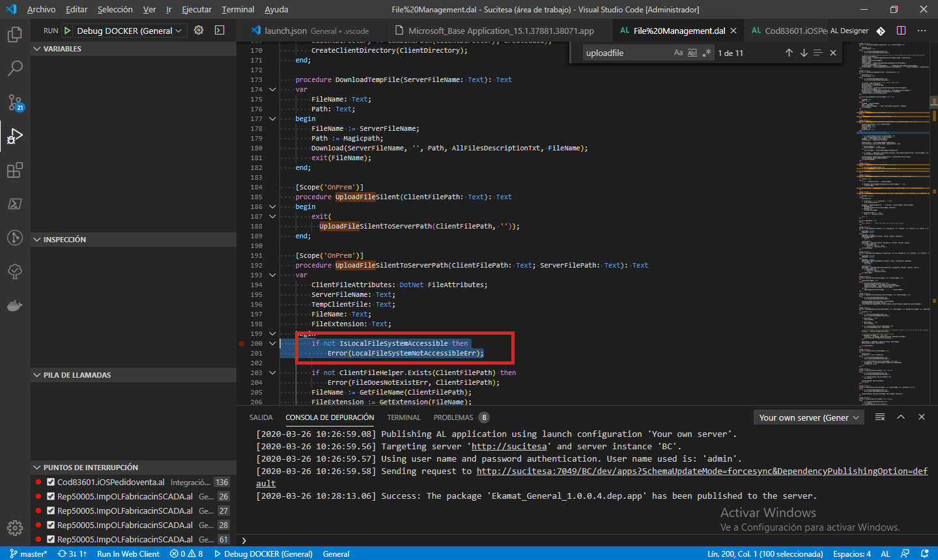Open the Source Control icon showing 21 changes
The height and width of the screenshot is (560, 938).
coord(15,102)
